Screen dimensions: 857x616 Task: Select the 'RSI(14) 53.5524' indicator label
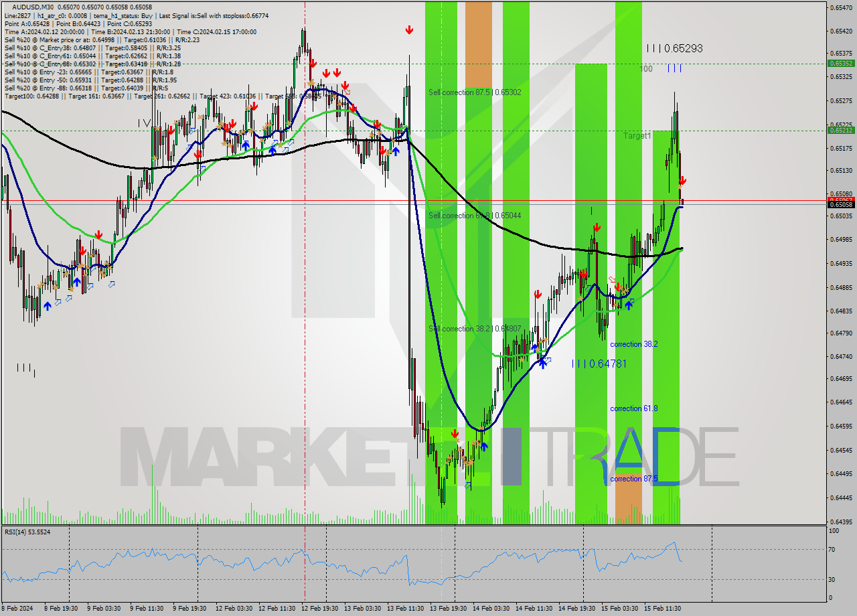(x=27, y=532)
